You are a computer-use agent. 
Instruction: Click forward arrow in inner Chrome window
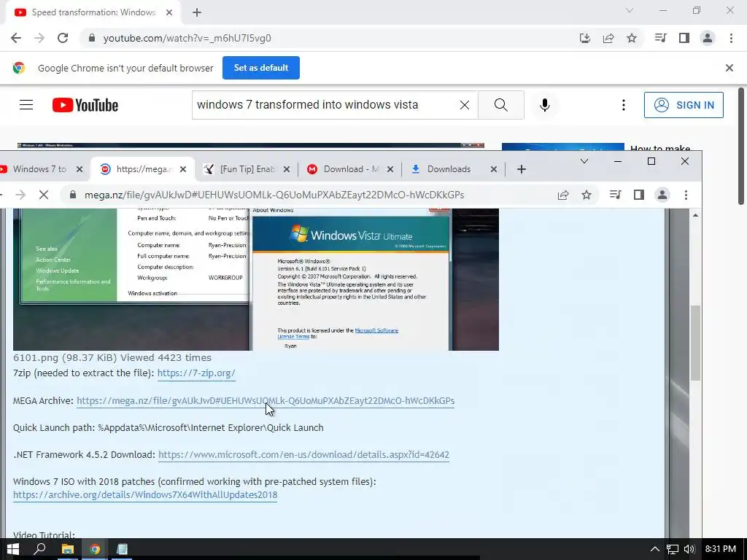point(20,195)
